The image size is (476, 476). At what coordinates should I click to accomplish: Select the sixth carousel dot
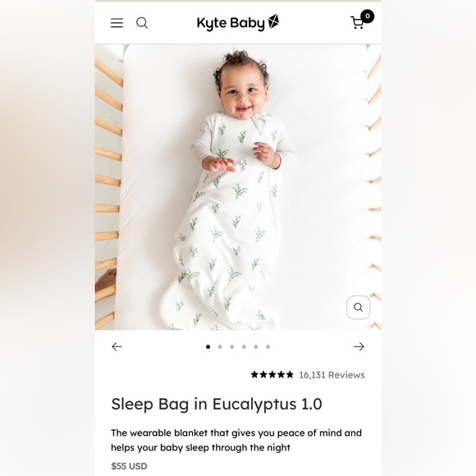[x=268, y=346]
